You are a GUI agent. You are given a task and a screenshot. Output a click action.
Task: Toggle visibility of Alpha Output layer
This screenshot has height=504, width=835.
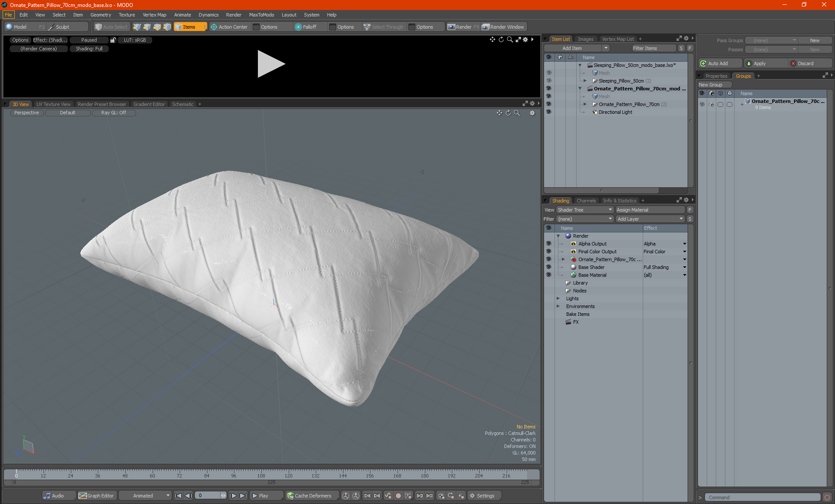click(549, 244)
